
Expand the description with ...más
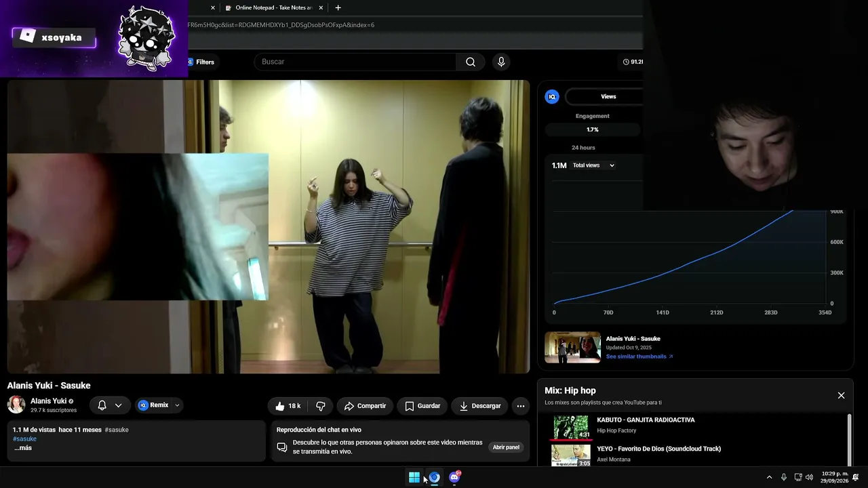(x=23, y=448)
